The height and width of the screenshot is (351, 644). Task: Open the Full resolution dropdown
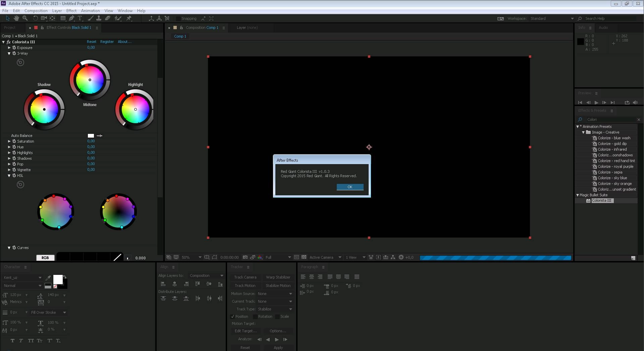pyautogui.click(x=278, y=257)
